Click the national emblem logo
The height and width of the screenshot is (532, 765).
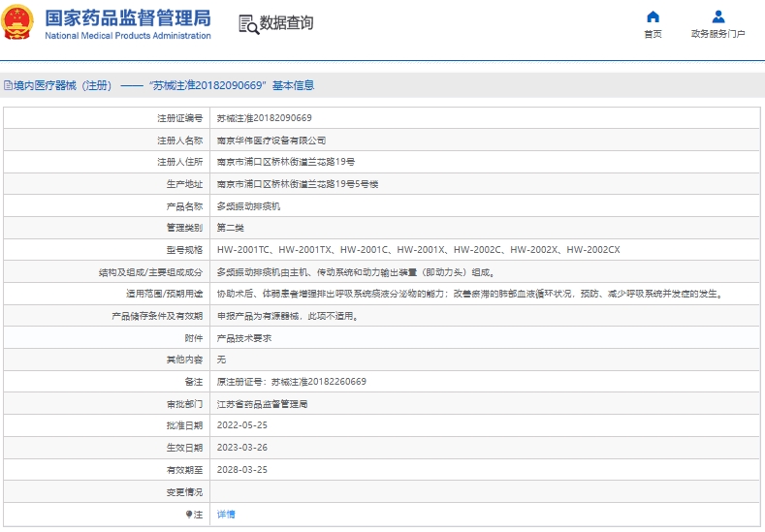tap(17, 22)
